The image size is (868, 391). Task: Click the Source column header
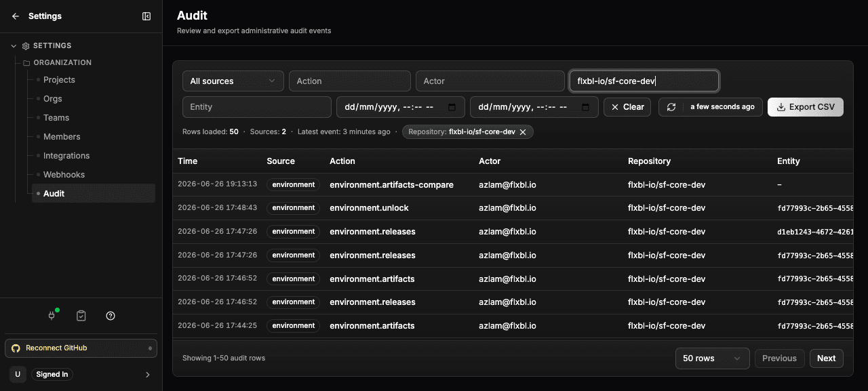pyautogui.click(x=281, y=161)
